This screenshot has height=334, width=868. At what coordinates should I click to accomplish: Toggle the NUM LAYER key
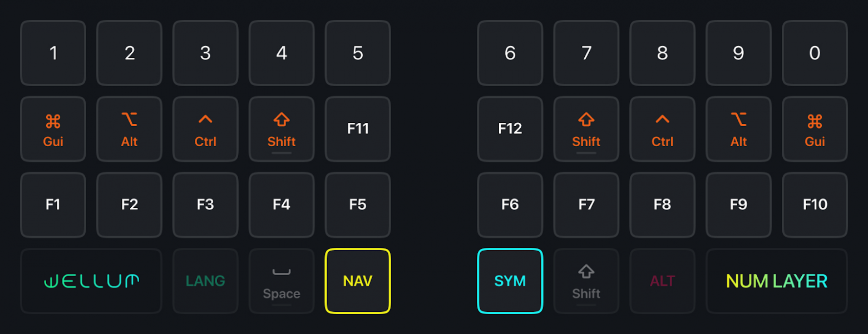(x=776, y=281)
